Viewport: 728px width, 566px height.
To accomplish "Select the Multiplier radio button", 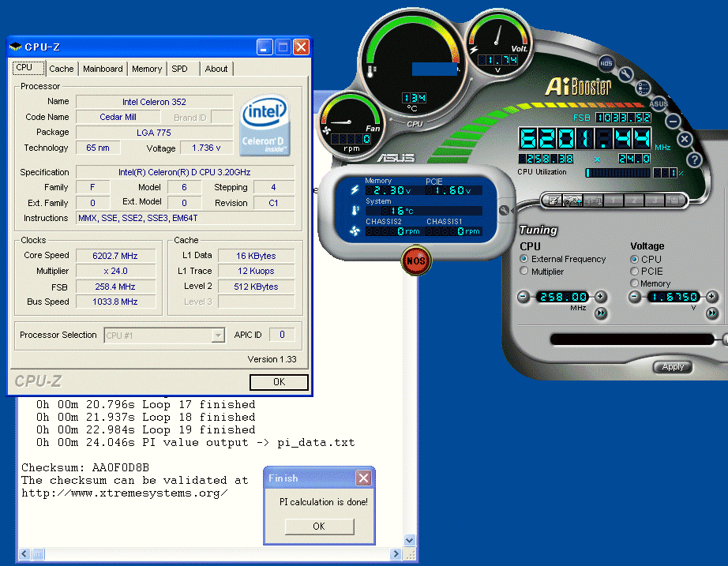I will tap(524, 271).
